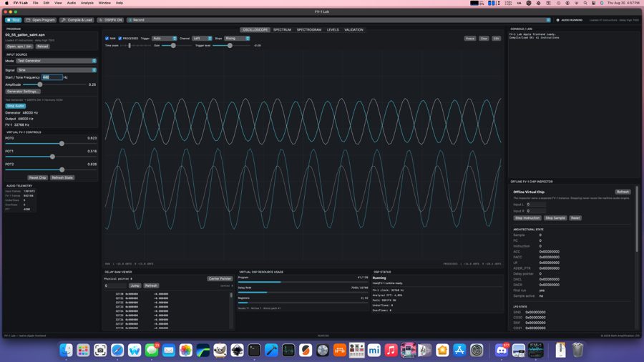
Task: Open the Slope Rising dropdown
Action: point(237,38)
